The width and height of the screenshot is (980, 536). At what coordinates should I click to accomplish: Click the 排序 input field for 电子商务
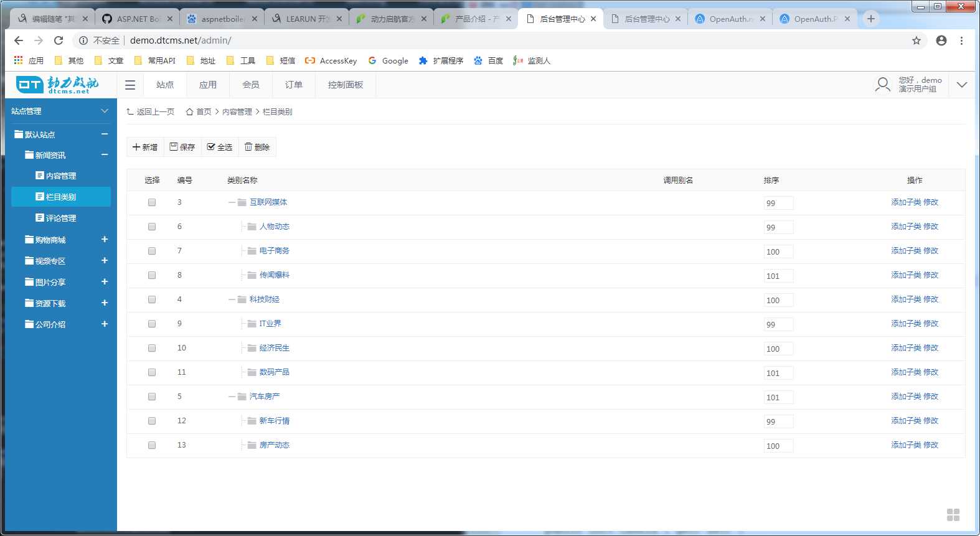pos(778,252)
